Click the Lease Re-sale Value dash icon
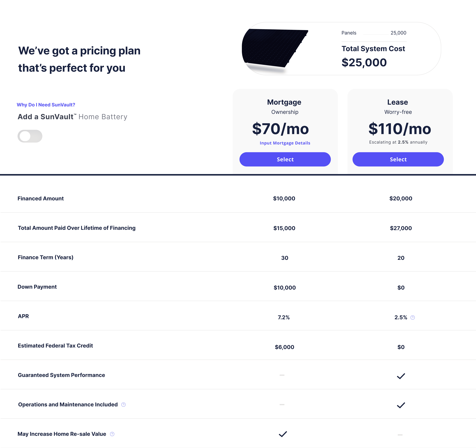This screenshot has height=448, width=476. [x=400, y=435]
